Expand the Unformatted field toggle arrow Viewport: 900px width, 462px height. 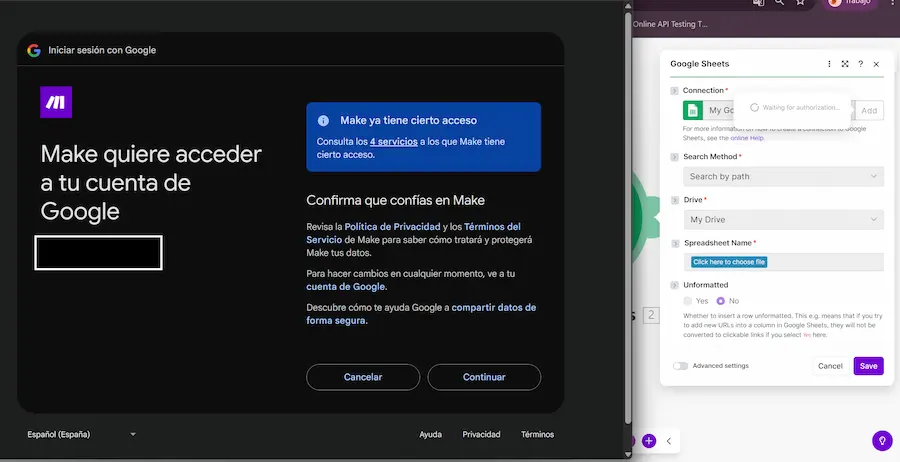click(x=674, y=285)
